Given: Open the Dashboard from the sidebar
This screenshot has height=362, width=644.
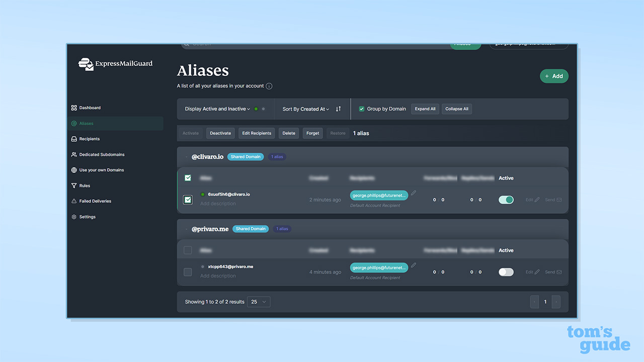Looking at the screenshot, I should 86,108.
